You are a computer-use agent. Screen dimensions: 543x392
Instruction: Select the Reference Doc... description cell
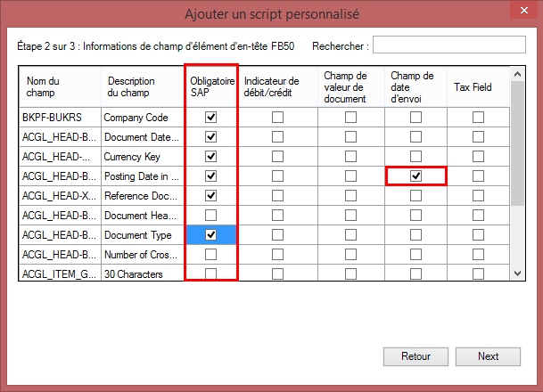pos(143,196)
